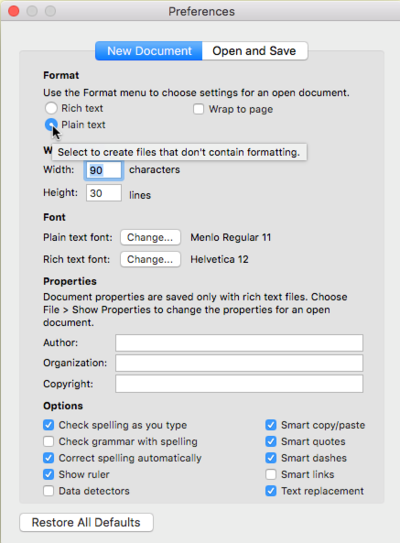
Task: Disable the Smart quotes checkbox
Action: pyautogui.click(x=271, y=442)
